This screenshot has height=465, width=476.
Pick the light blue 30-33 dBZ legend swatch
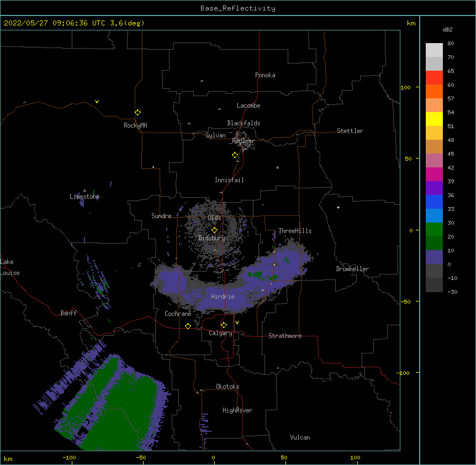[x=434, y=216]
